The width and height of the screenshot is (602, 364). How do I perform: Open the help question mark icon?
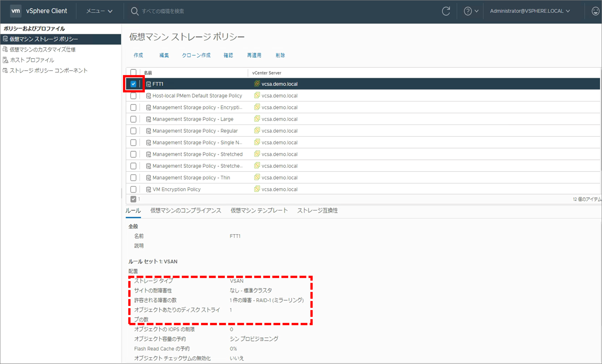[x=468, y=11]
